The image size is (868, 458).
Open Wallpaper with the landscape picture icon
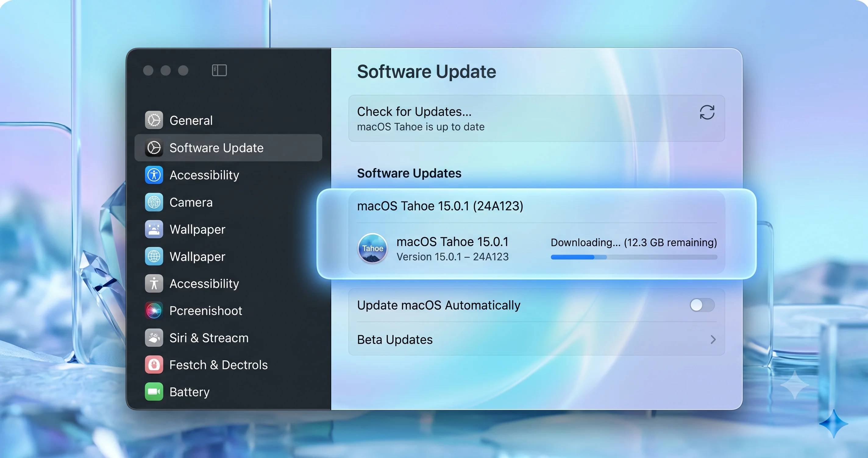228,229
